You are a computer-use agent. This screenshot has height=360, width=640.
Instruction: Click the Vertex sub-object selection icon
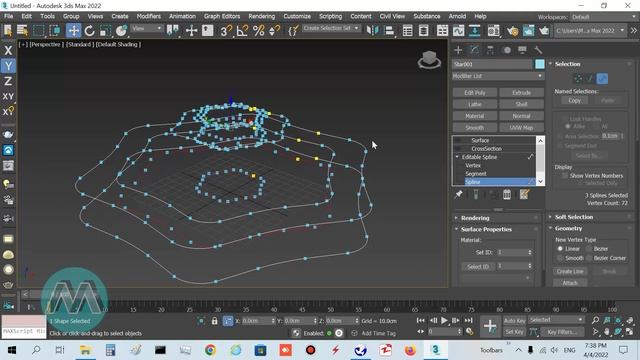(578, 78)
